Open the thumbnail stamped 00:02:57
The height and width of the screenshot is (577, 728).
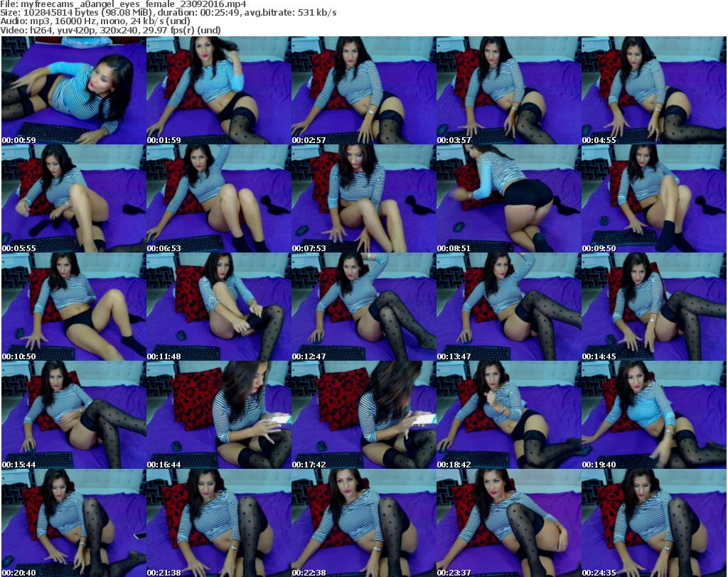(363, 91)
